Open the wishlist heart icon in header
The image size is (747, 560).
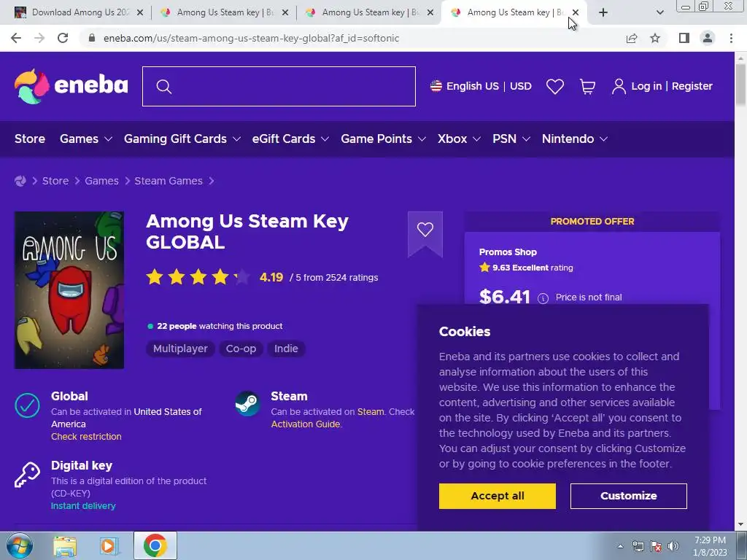click(555, 86)
